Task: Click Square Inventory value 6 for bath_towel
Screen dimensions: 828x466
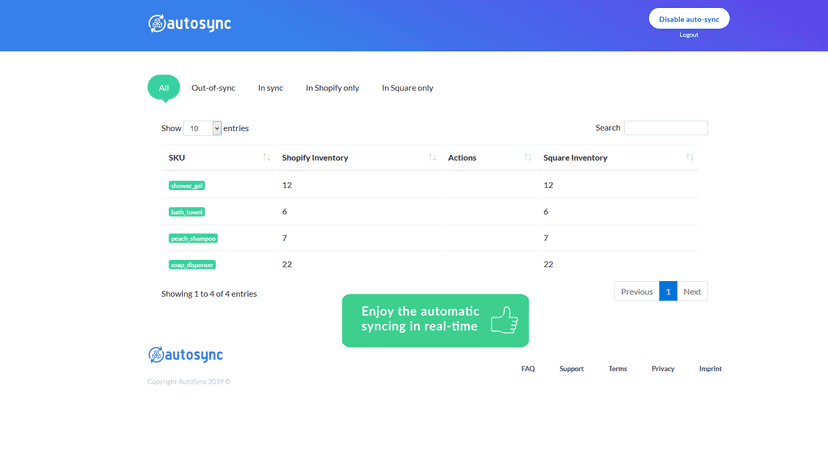Action: (x=546, y=211)
